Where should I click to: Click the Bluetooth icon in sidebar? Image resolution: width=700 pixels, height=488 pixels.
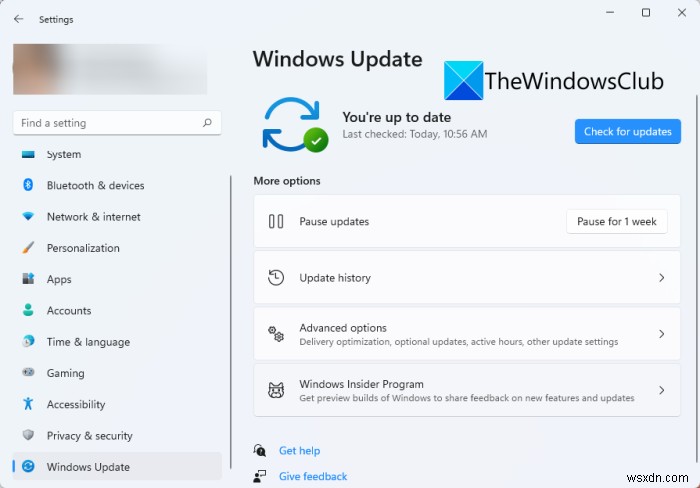(28, 185)
